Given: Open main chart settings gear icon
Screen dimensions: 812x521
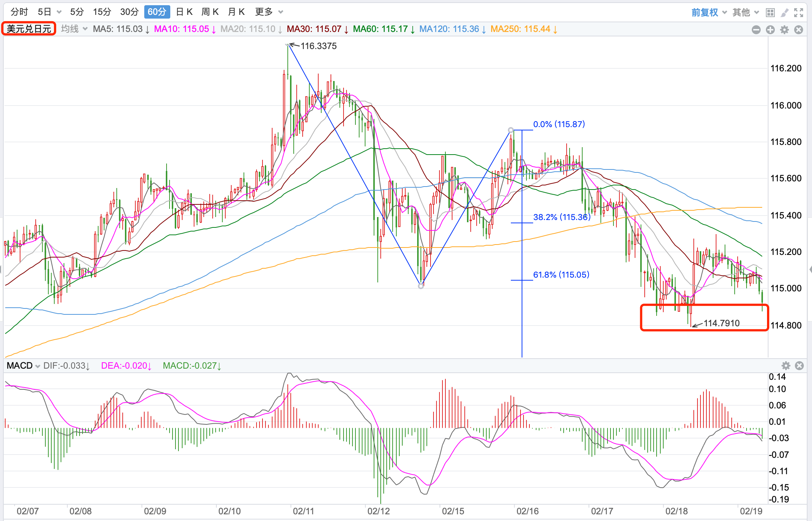Looking at the screenshot, I should pos(784,30).
